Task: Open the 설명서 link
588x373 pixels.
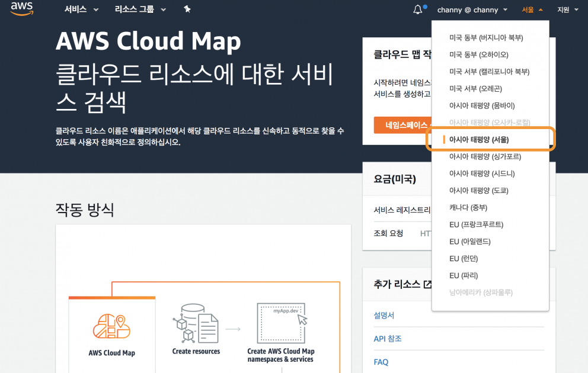Action: 383,316
